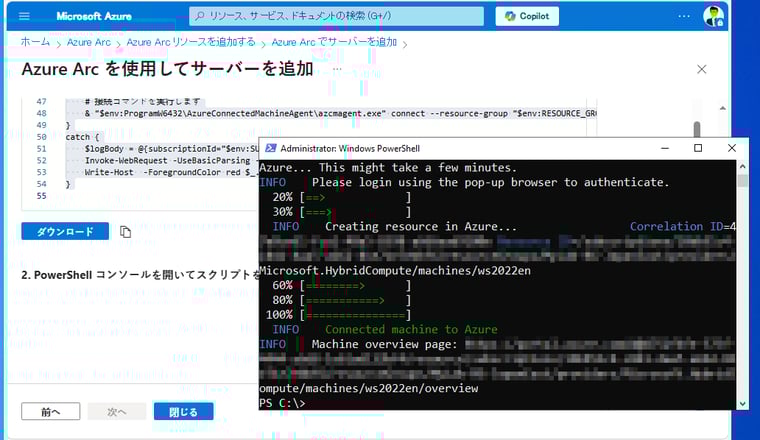This screenshot has width=760, height=440.
Task: Go to the Azure Arc breadcrumb
Action: (x=89, y=42)
